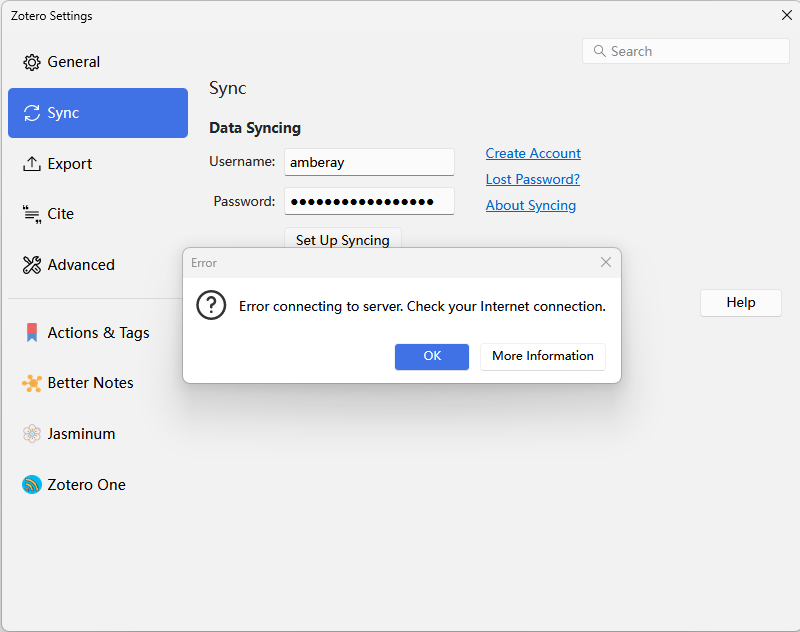The height and width of the screenshot is (632, 800).
Task: Click the Sync page title heading
Action: click(228, 89)
